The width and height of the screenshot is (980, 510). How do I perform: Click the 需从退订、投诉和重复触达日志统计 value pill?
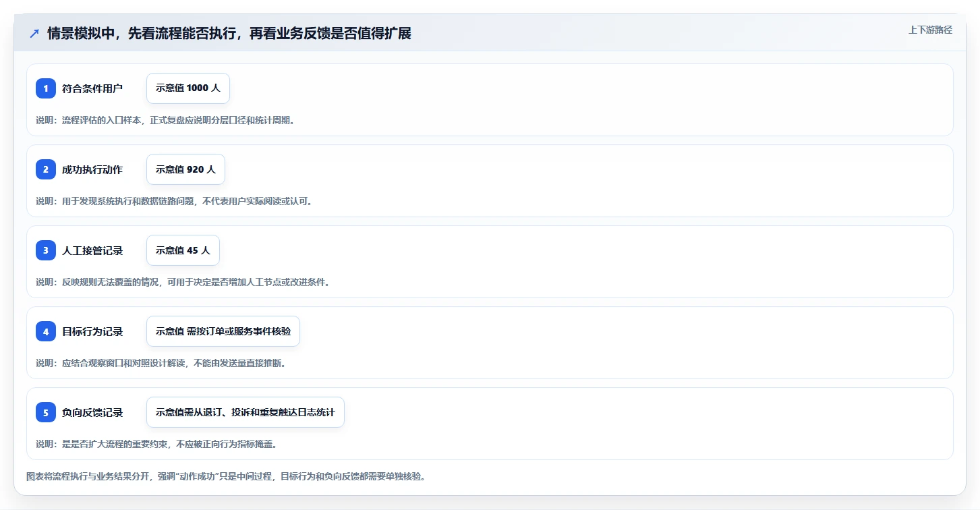246,412
